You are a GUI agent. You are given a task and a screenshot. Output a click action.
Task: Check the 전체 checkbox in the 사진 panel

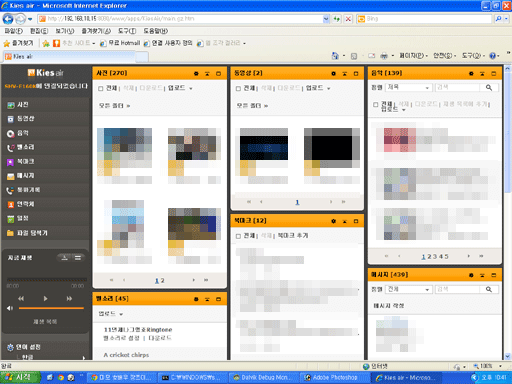pyautogui.click(x=101, y=88)
